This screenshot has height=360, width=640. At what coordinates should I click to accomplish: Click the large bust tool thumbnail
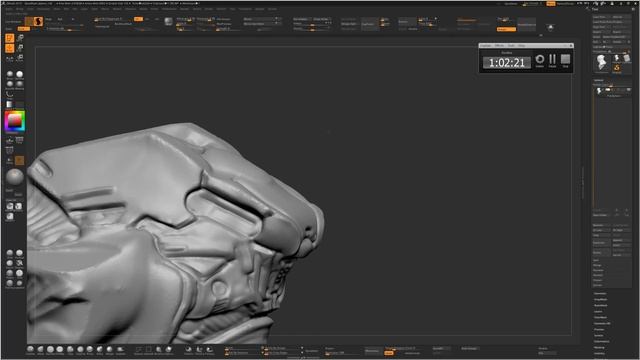coord(601,63)
